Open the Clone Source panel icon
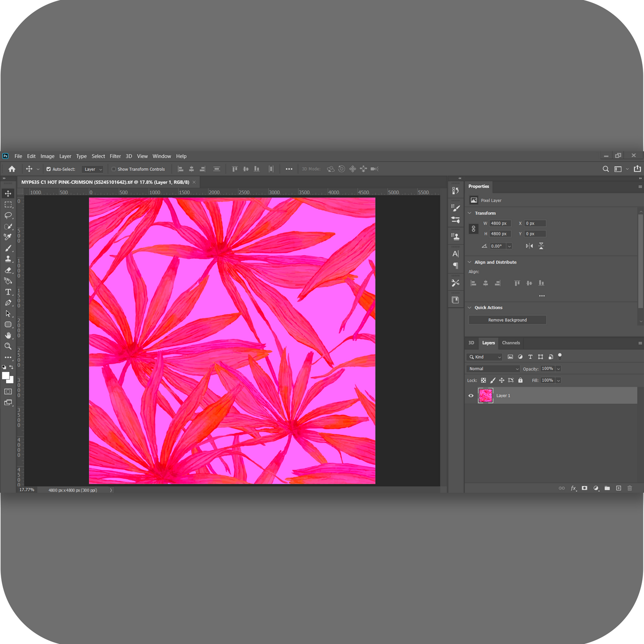644x644 pixels. [455, 237]
